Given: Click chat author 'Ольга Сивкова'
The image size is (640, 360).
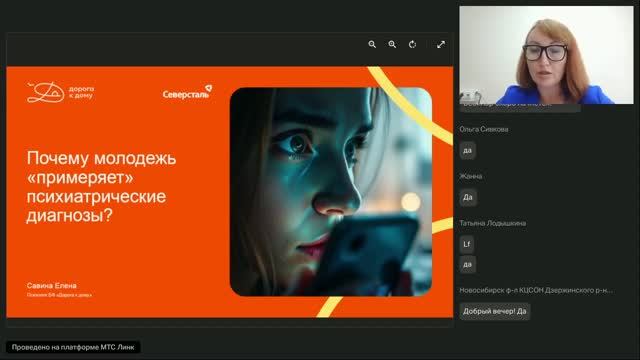Looking at the screenshot, I should click(x=484, y=129).
